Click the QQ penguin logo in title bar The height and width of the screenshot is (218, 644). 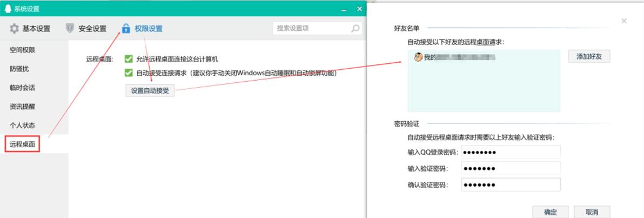click(x=8, y=8)
